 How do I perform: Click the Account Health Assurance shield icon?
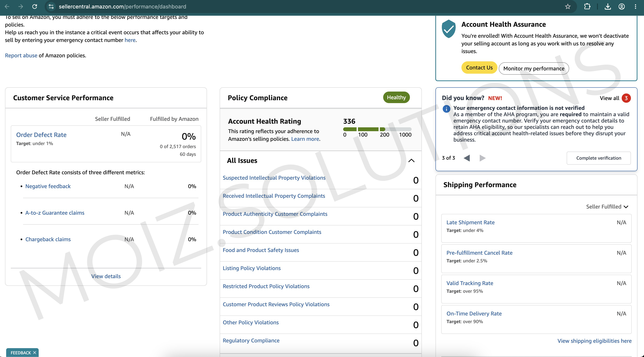coord(449,29)
